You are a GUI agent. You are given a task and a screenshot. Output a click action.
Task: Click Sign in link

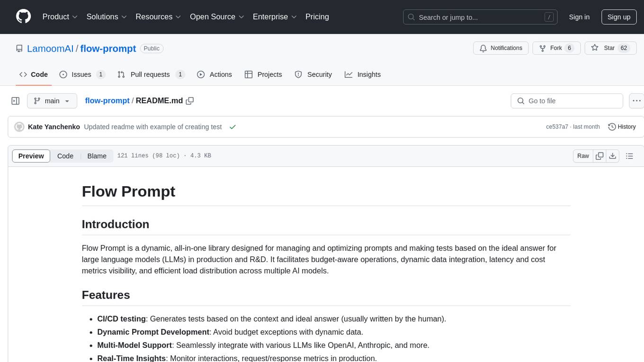[x=579, y=17]
